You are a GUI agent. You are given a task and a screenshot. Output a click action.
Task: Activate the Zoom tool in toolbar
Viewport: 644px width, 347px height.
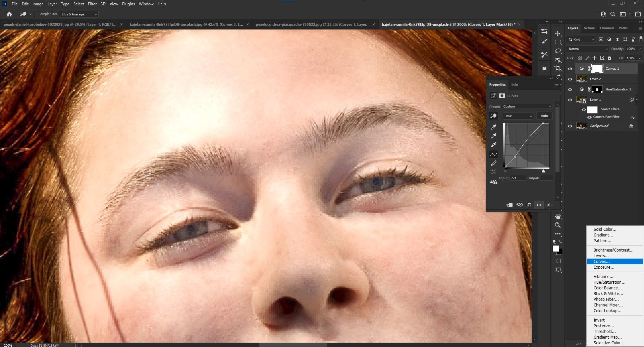coord(558,225)
